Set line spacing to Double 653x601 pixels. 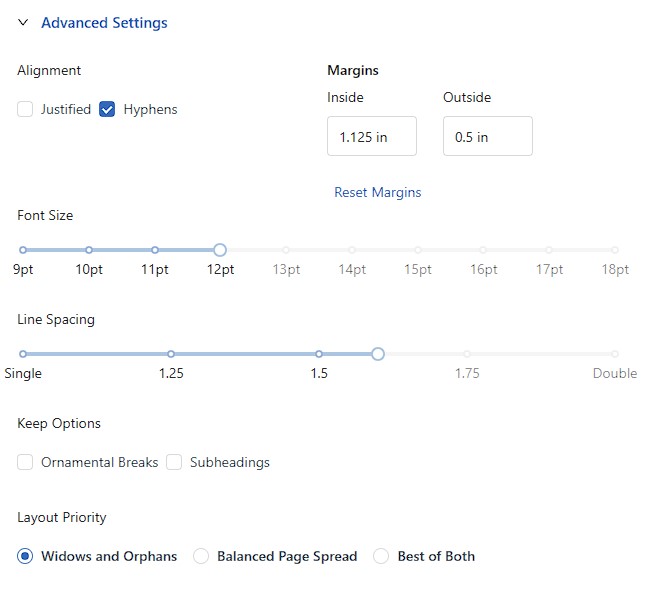[615, 354]
